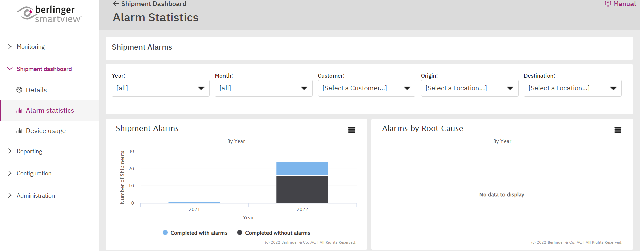Click the No data to display text

tap(502, 195)
